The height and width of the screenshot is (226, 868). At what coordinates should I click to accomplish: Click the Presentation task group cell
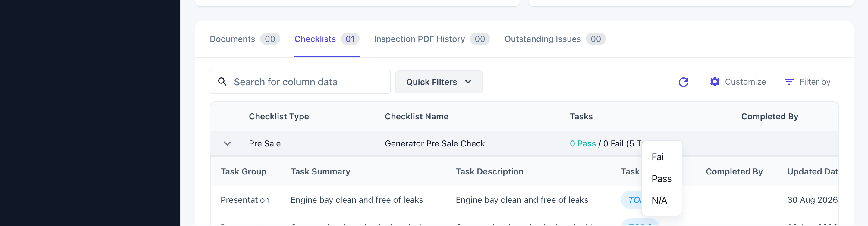click(245, 200)
